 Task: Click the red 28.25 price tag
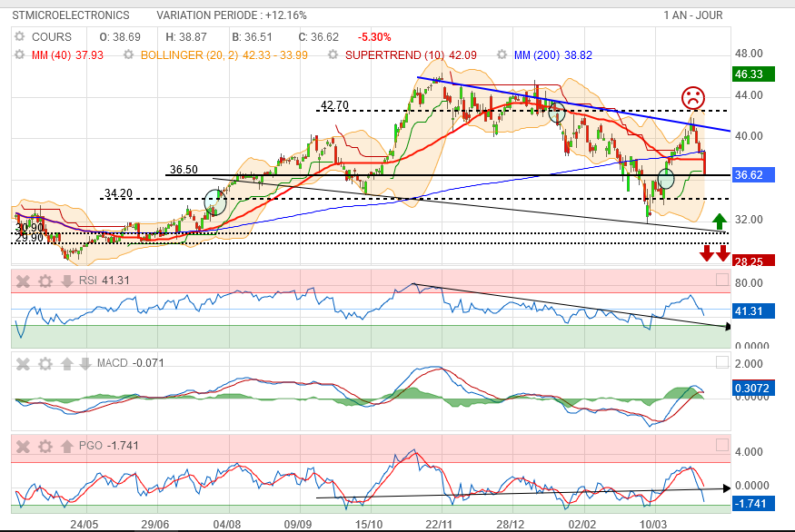pyautogui.click(x=753, y=261)
